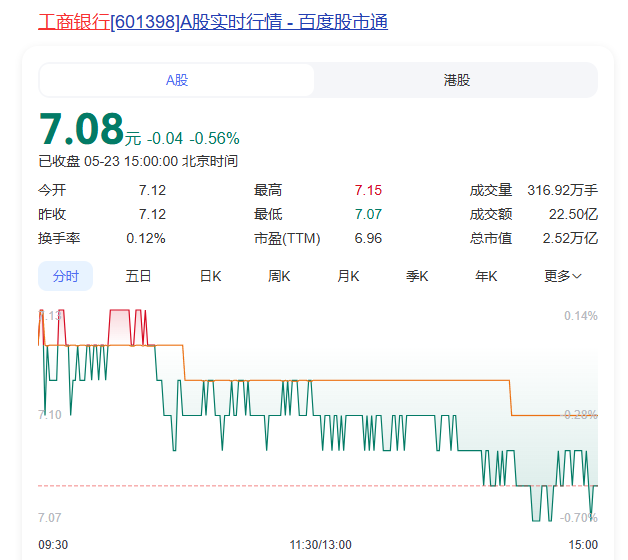This screenshot has width=628, height=560.
Task: Click the 最高 value 7.15
Action: click(368, 190)
